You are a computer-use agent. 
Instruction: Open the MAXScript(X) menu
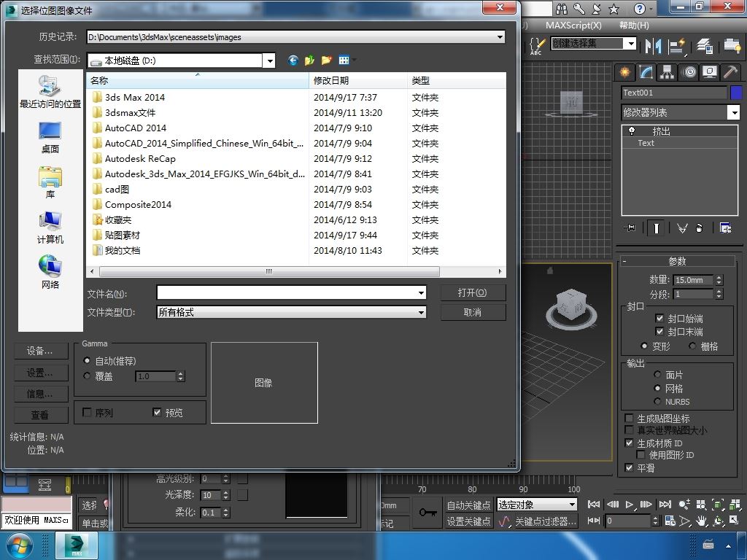(x=573, y=26)
